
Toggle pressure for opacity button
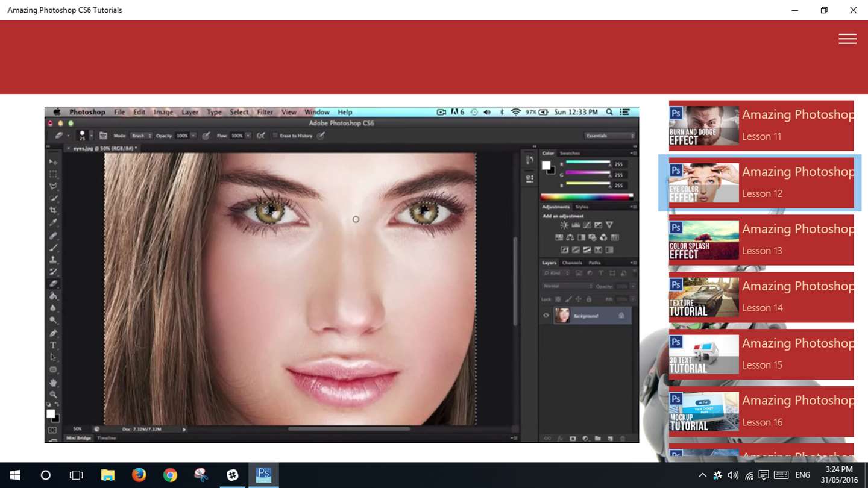click(x=206, y=136)
